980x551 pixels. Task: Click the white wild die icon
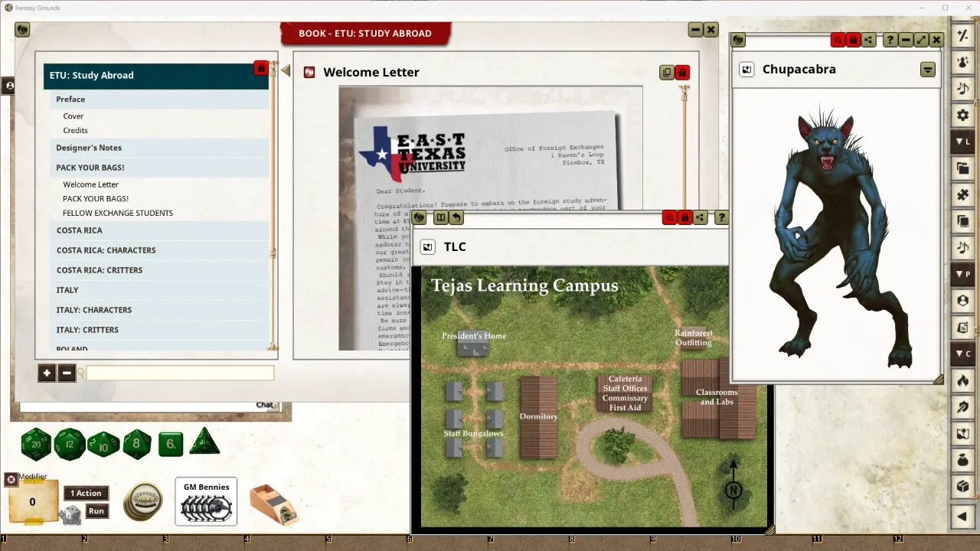(x=70, y=516)
